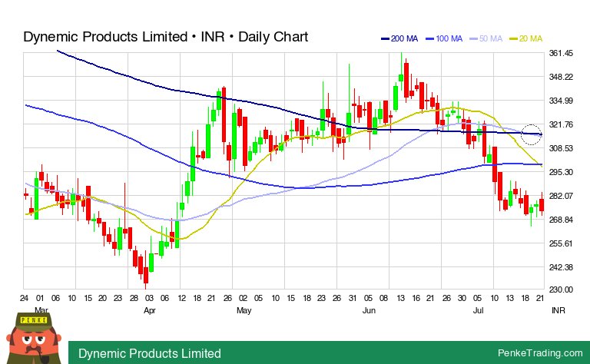Click the date label 28 on time axis
Viewport: 590px width, 364px height.
click(134, 298)
